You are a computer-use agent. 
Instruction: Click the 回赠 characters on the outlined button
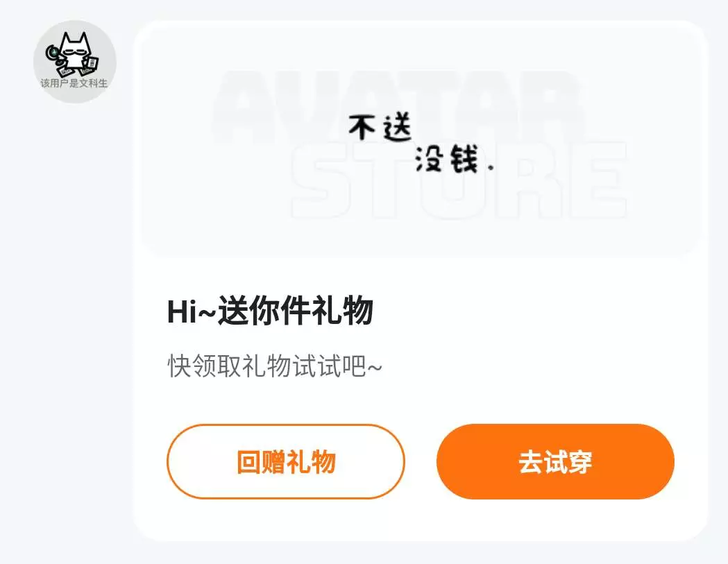[261, 462]
